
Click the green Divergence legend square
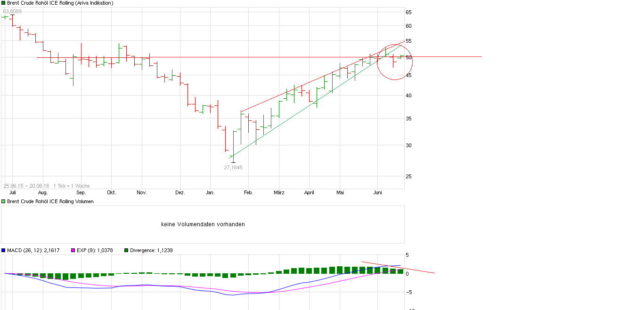pyautogui.click(x=126, y=250)
